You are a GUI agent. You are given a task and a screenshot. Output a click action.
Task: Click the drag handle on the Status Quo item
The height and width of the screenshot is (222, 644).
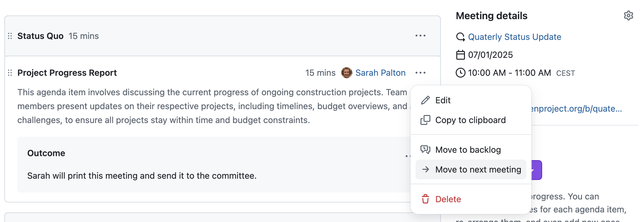tap(10, 36)
